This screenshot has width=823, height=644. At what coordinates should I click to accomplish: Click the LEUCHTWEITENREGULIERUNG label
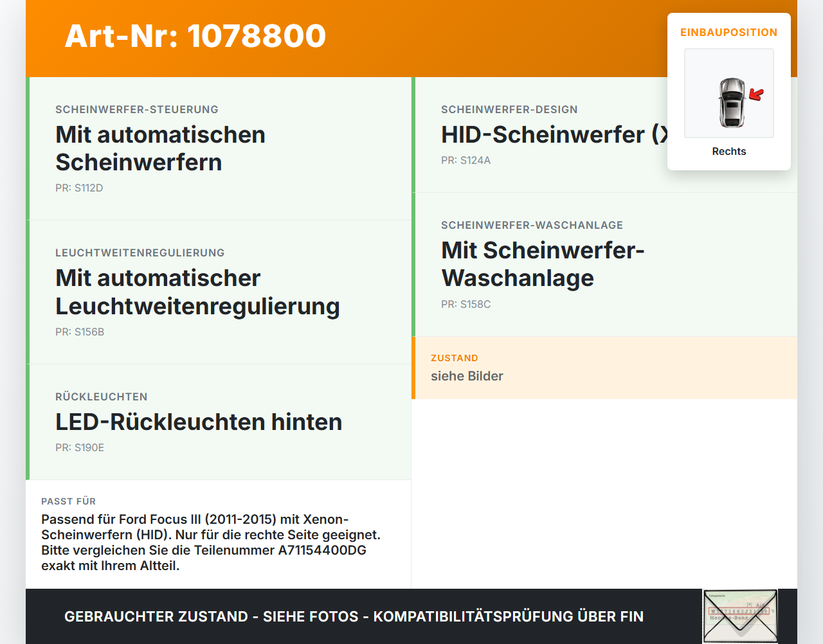click(x=140, y=253)
